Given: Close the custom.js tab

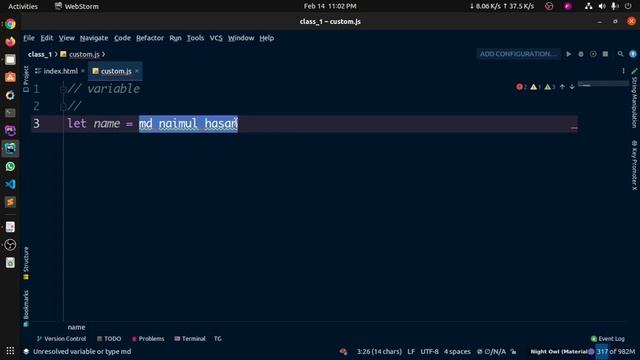Looking at the screenshot, I should pyautogui.click(x=137, y=71).
